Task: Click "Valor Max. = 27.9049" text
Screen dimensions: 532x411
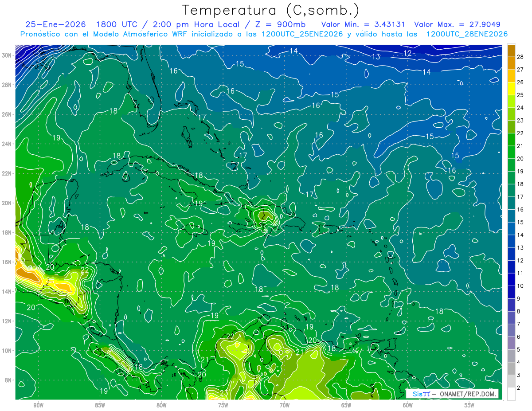Action: [457, 24]
